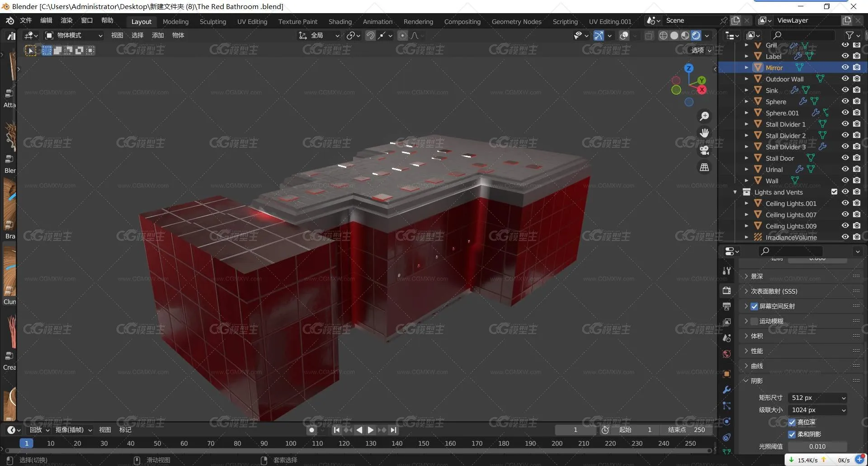Click the proportional editing icon

(402, 36)
